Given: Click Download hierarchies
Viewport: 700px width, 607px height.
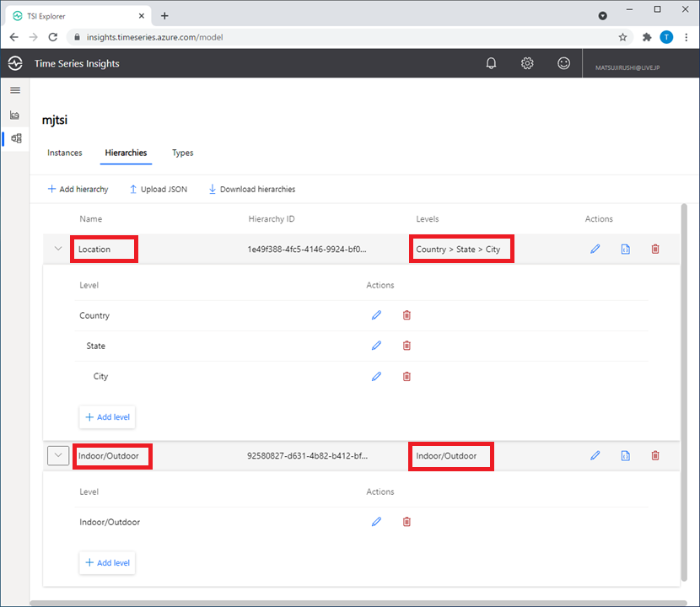Looking at the screenshot, I should point(252,189).
